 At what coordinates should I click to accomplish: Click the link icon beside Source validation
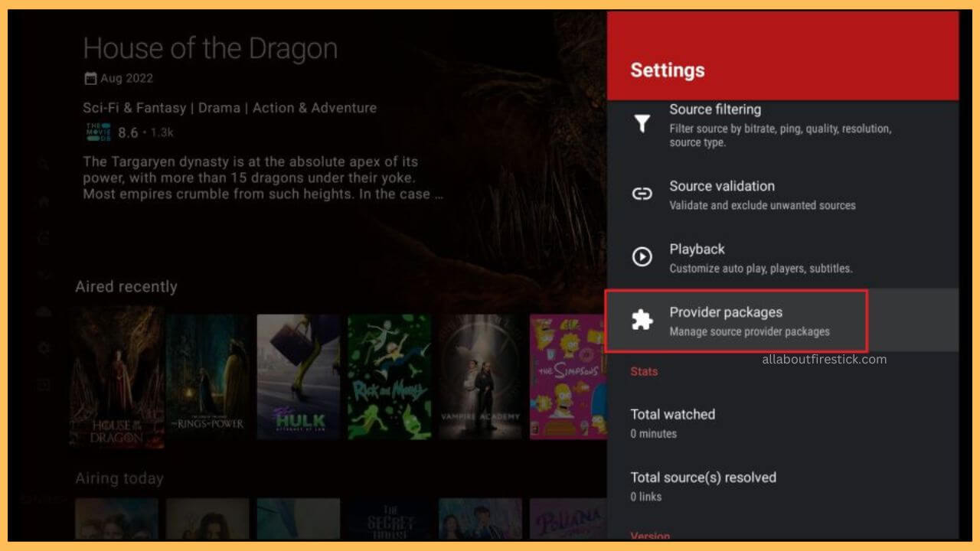pos(642,194)
